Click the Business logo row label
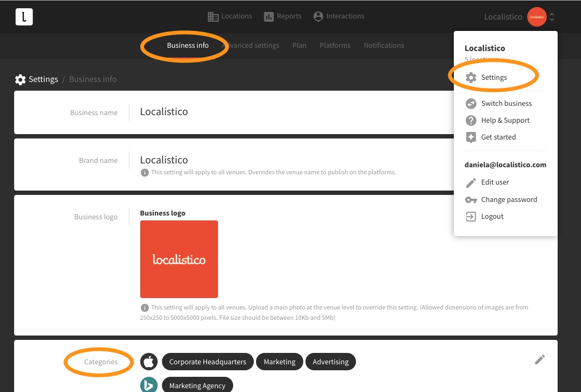Image resolution: width=581 pixels, height=392 pixels. point(96,217)
